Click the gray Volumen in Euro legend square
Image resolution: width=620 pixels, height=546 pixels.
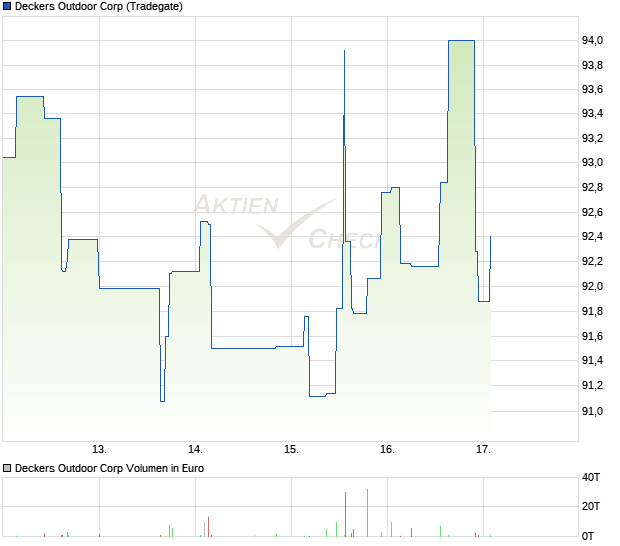click(x=7, y=468)
